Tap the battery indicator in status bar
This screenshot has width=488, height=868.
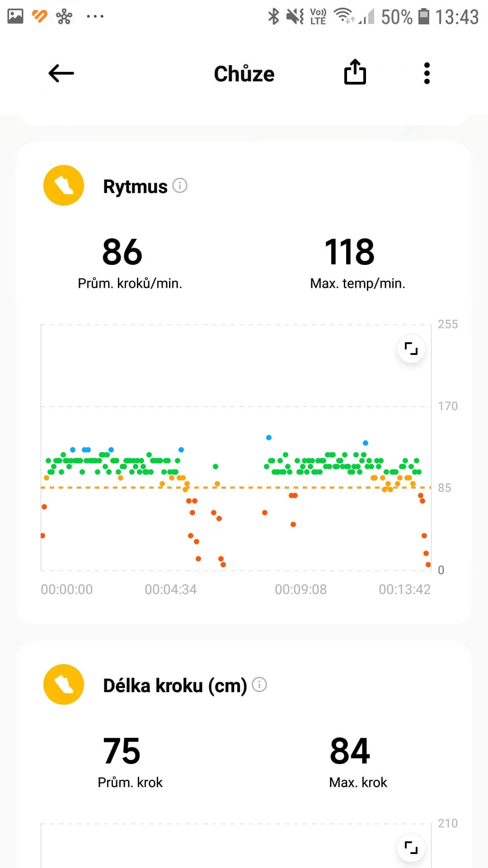[x=423, y=17]
